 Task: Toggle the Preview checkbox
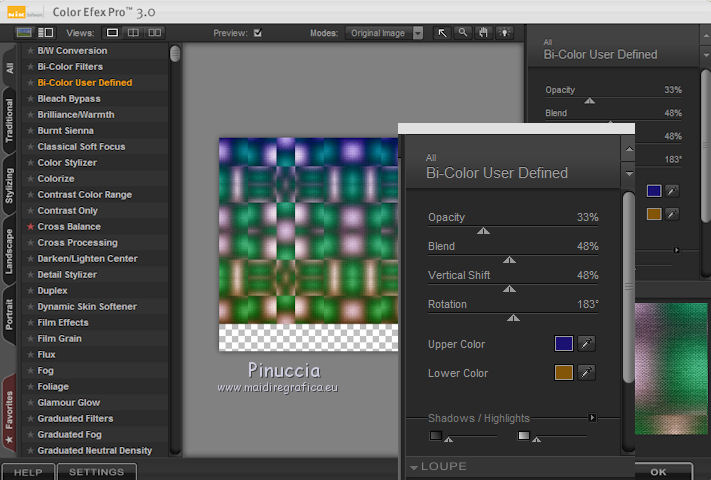(x=258, y=33)
